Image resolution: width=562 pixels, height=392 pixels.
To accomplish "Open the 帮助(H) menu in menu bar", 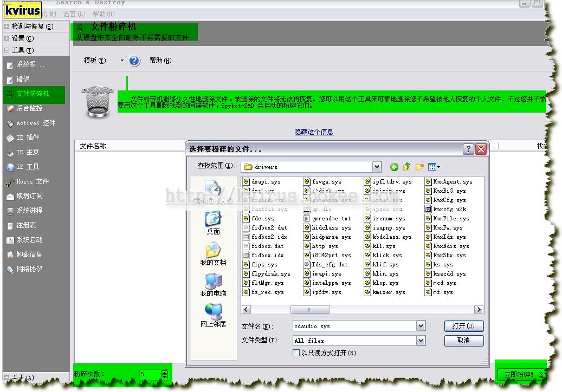I will point(103,14).
